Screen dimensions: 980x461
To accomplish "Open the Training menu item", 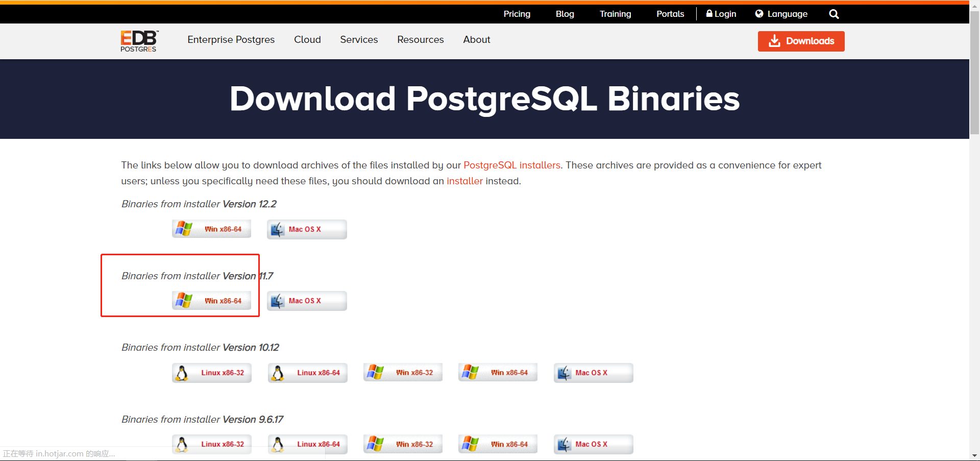I will coord(616,14).
